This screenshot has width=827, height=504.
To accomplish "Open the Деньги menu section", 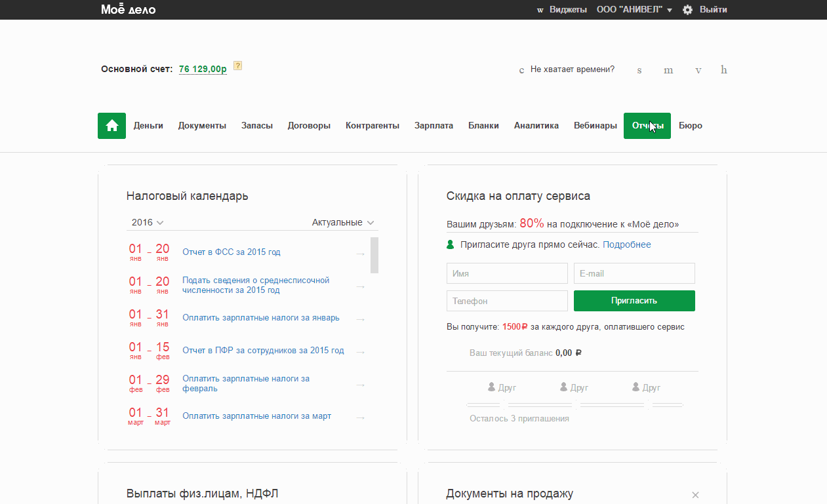I will click(x=148, y=126).
